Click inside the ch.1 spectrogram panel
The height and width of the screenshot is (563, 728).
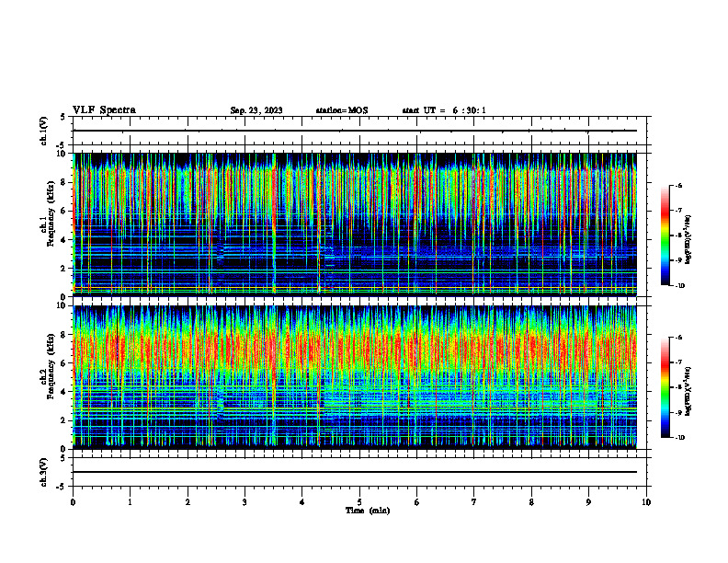[x=355, y=224]
